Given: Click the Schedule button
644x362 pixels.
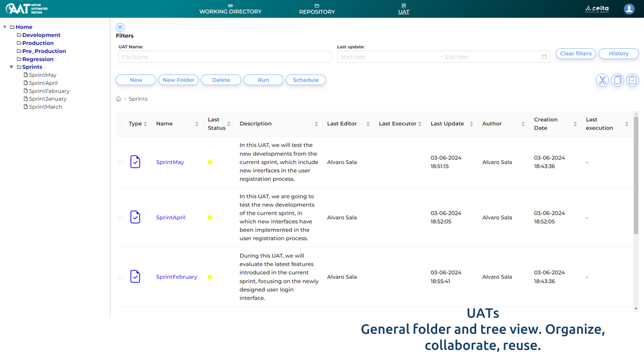Looking at the screenshot, I should [306, 80].
